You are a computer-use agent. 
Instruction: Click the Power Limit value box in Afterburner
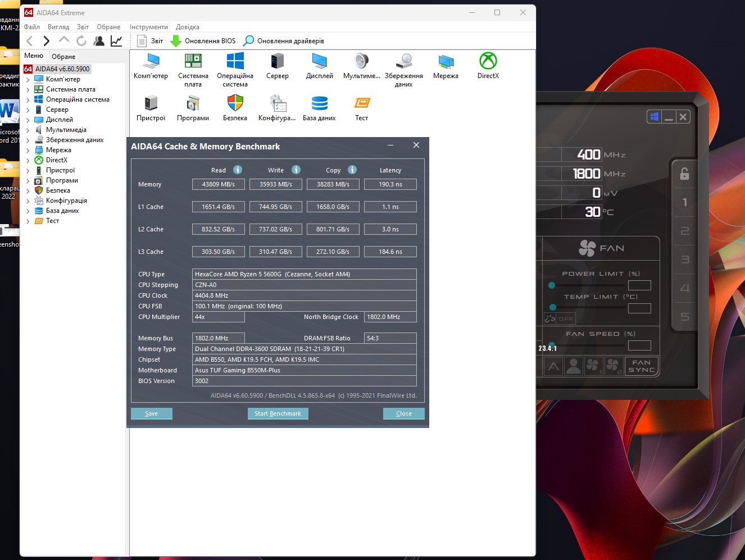point(639,285)
